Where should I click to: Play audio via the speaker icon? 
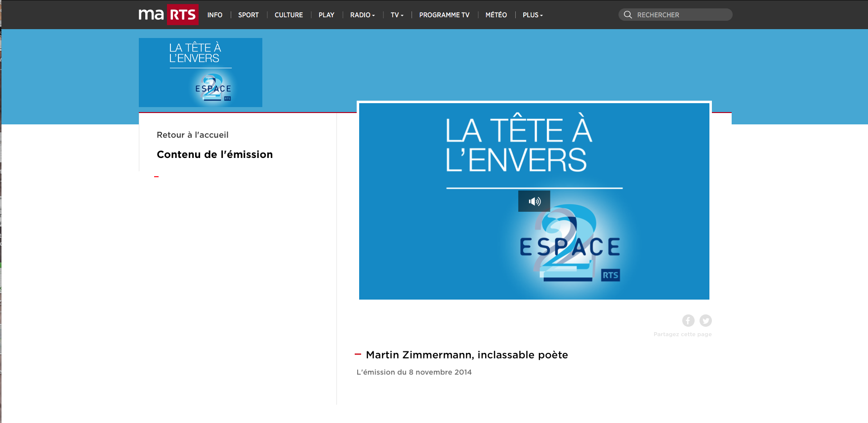pos(534,201)
